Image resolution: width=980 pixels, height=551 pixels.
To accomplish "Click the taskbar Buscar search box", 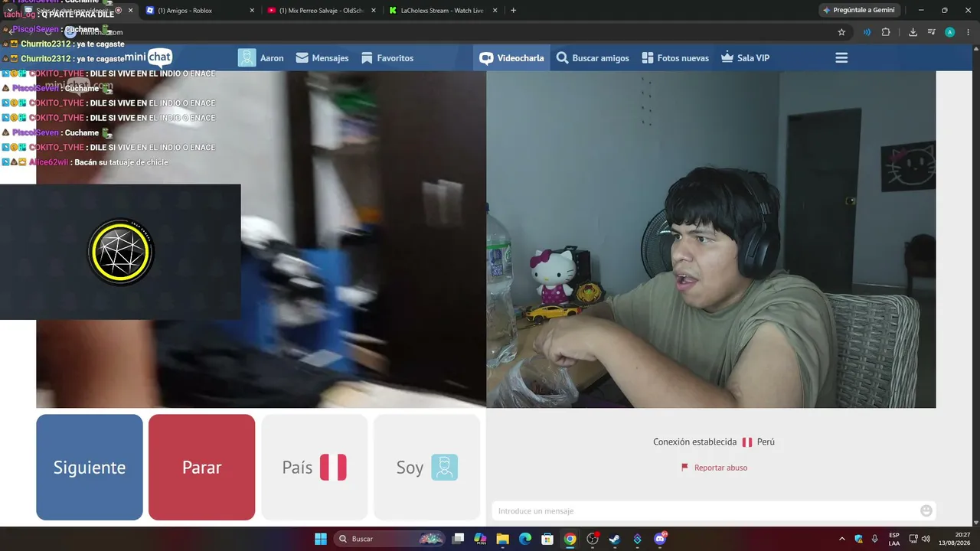I will pos(389,539).
